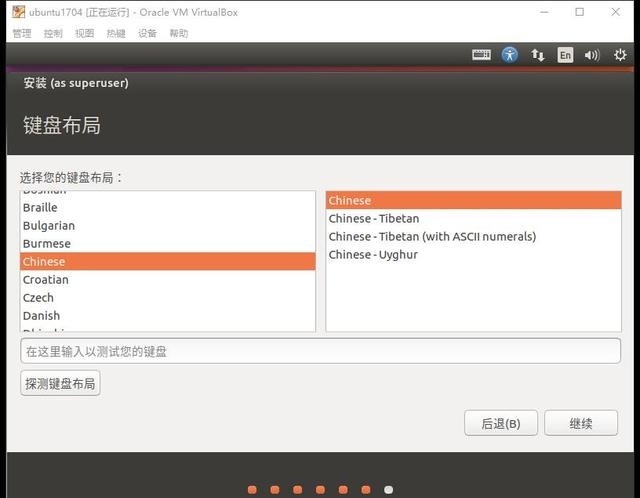This screenshot has height=498, width=640.
Task: Click the 探测键盘布局 button
Action: [x=60, y=383]
